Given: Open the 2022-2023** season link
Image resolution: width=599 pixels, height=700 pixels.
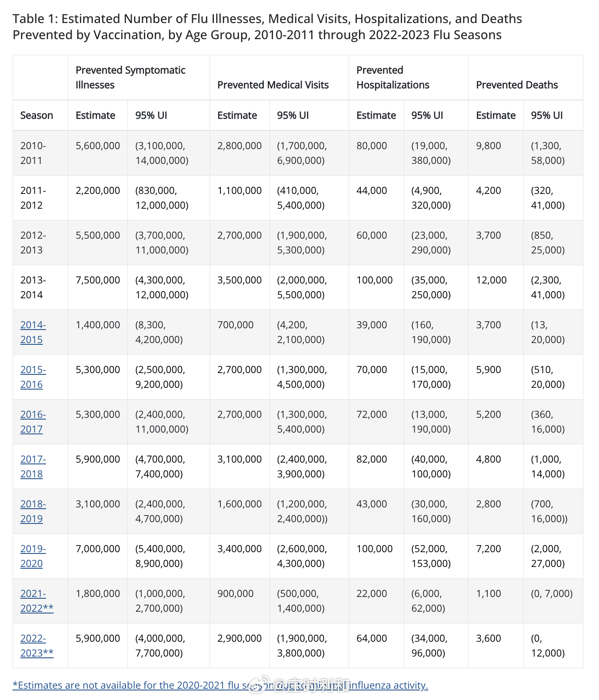Looking at the screenshot, I should pyautogui.click(x=37, y=646).
